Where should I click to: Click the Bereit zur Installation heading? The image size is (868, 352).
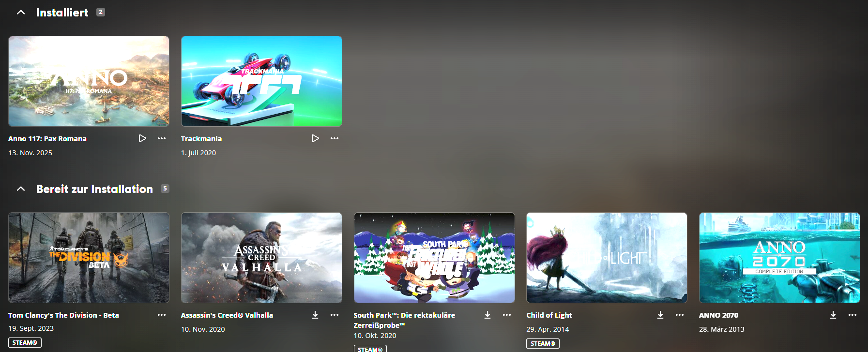pyautogui.click(x=94, y=189)
